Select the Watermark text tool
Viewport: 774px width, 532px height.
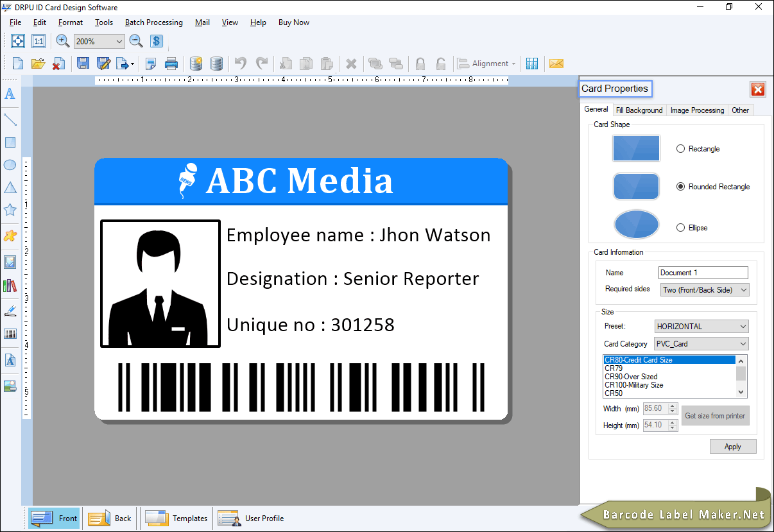tap(10, 361)
